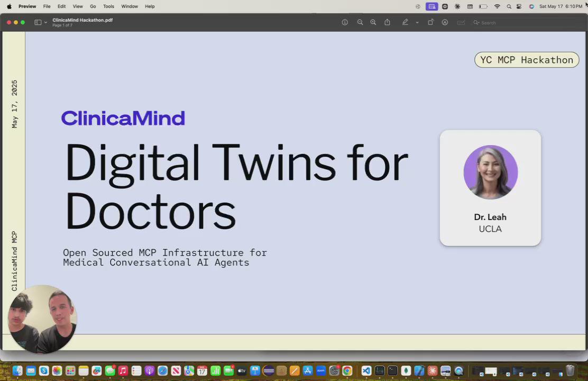Open Safari from the Dock
Viewport: 588px width, 381px height.
pos(162,371)
